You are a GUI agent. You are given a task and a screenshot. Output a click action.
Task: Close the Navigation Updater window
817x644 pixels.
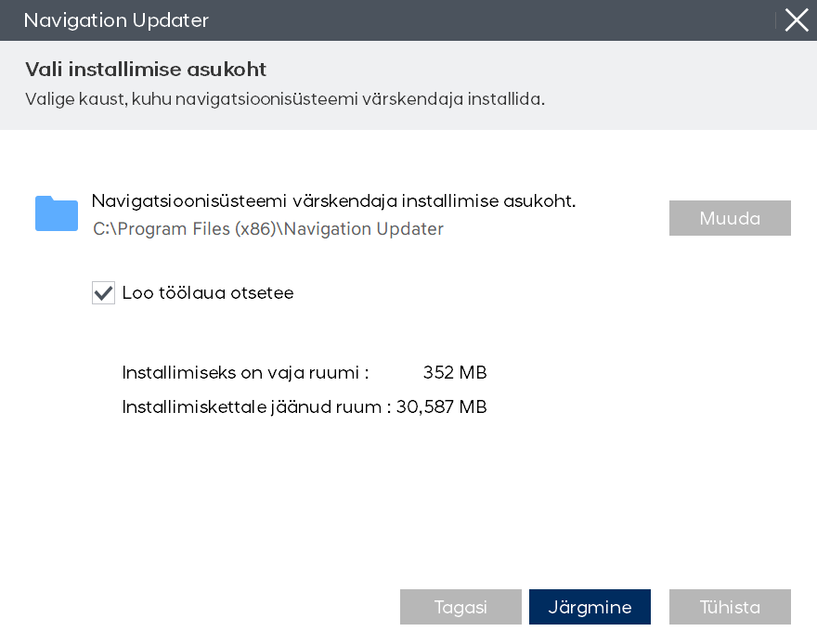(796, 20)
